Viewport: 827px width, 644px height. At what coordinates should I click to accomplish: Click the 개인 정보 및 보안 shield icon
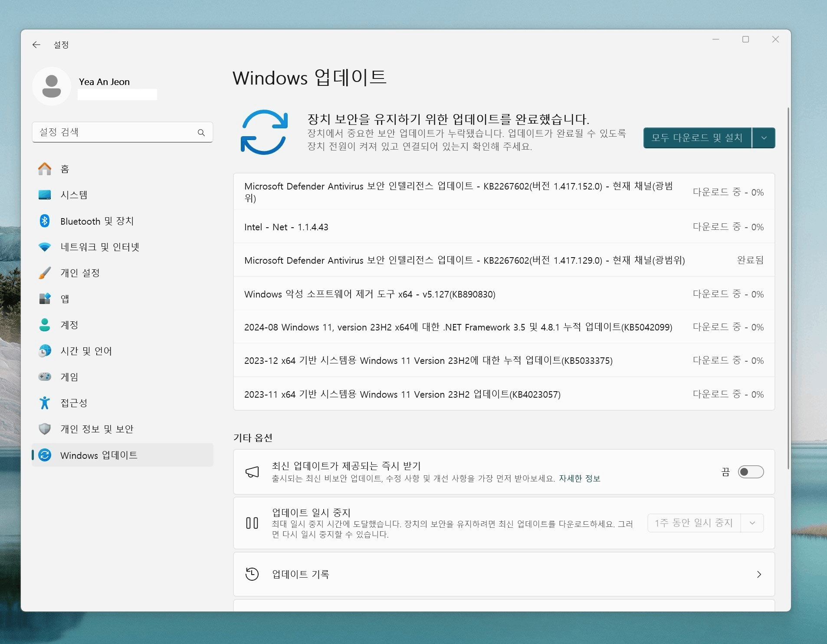tap(45, 429)
